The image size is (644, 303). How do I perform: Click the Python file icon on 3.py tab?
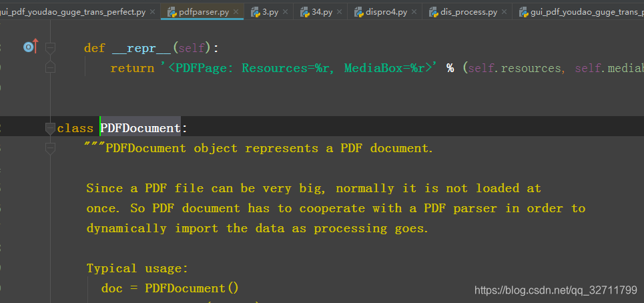pos(256,12)
